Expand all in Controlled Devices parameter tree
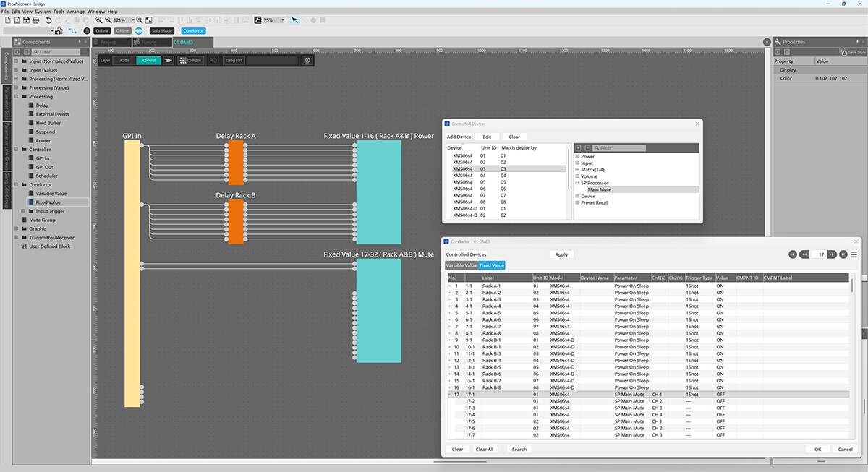 click(x=578, y=147)
